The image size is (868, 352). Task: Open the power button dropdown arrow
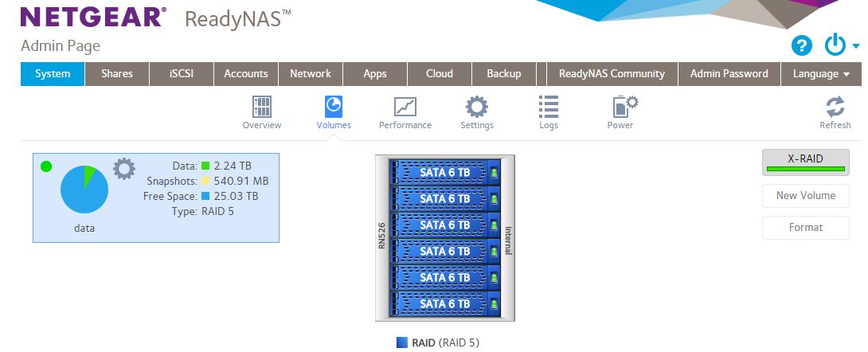pos(856,46)
